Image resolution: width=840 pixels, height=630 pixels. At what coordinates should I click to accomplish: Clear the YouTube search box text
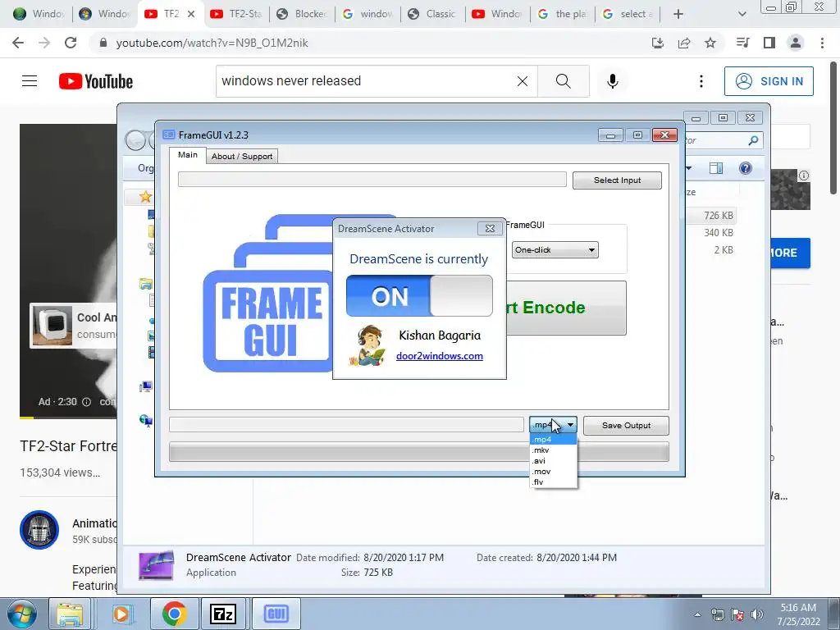(x=523, y=81)
